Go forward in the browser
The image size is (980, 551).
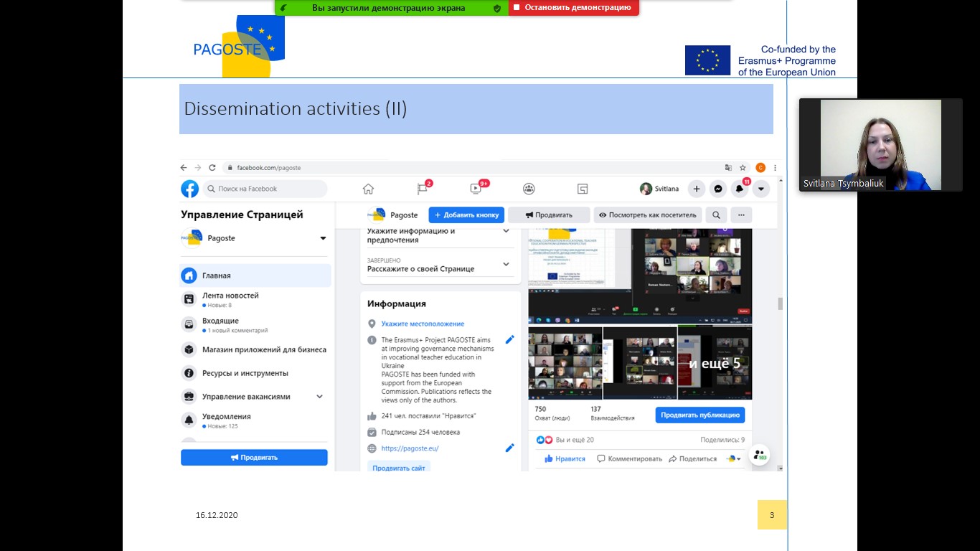coord(198,167)
